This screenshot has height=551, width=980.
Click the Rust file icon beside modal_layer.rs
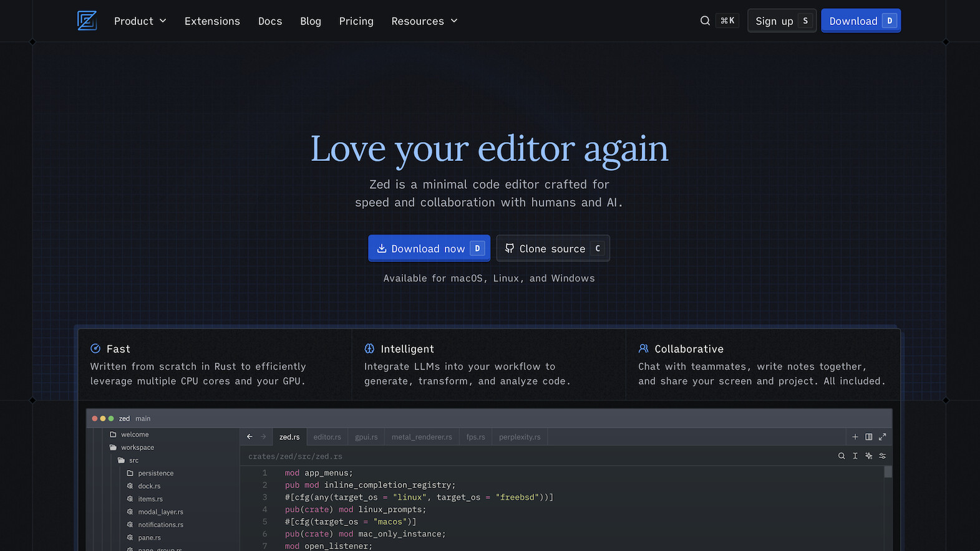130,512
